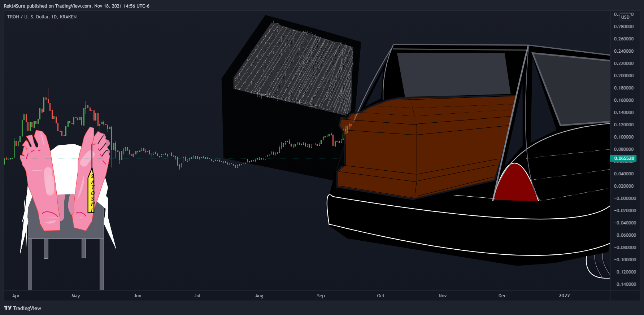Click the 0.260000 price axis label
The width and height of the screenshot is (644, 315).
[x=624, y=39]
